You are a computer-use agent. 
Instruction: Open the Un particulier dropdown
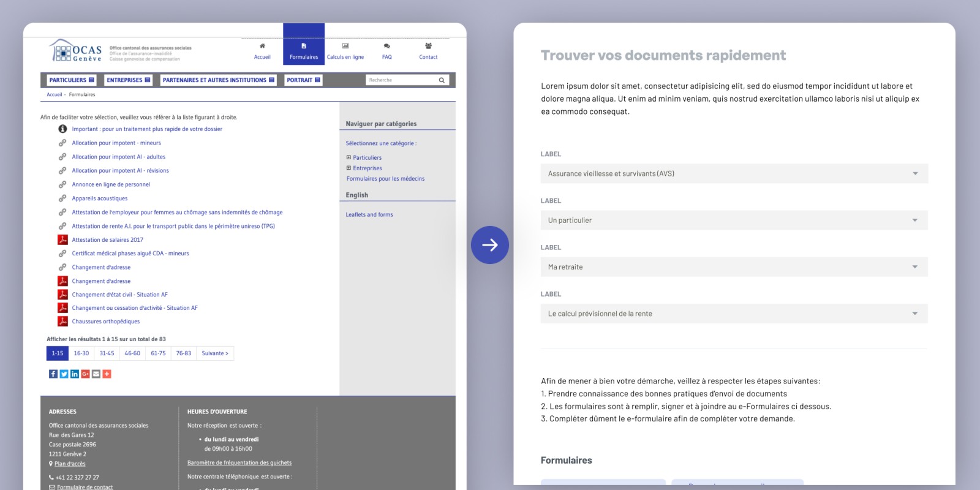(x=734, y=221)
